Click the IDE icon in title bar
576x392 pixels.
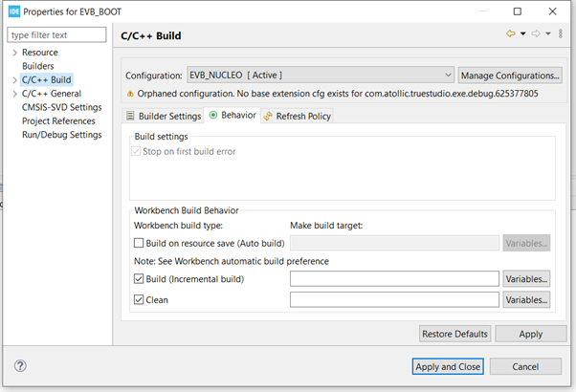pyautogui.click(x=14, y=11)
